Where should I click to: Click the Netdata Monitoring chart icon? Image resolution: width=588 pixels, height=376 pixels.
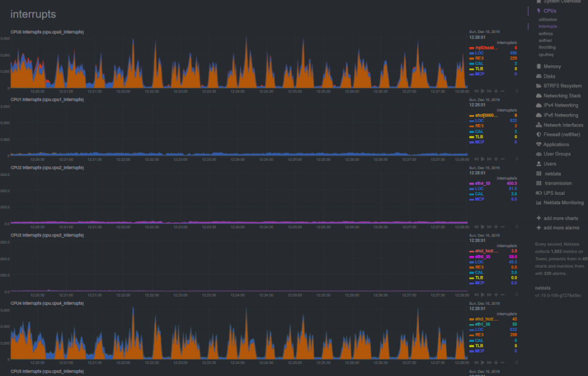539,202
